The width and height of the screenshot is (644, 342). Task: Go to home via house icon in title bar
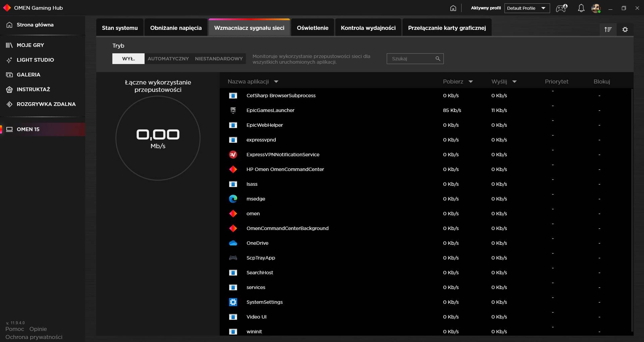click(x=453, y=8)
